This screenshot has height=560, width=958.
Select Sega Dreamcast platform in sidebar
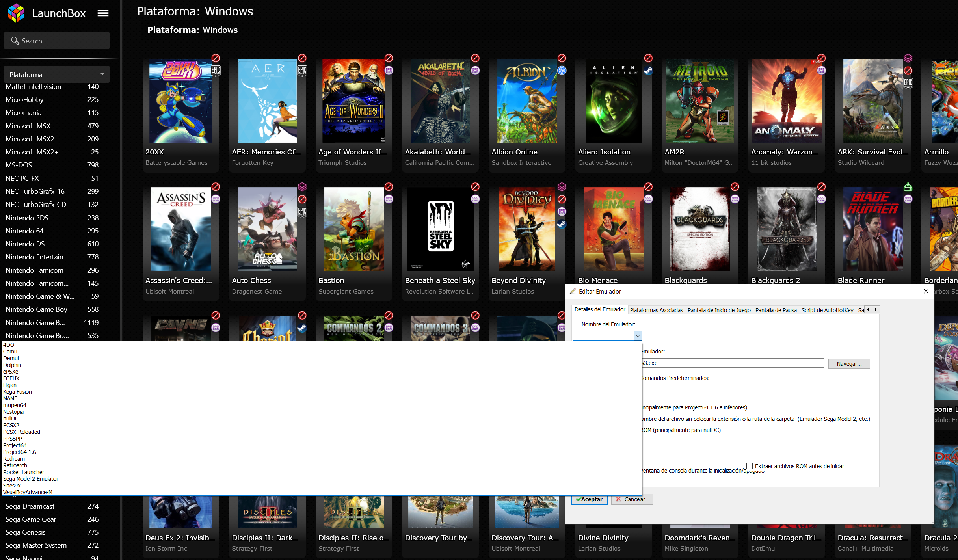click(x=52, y=506)
